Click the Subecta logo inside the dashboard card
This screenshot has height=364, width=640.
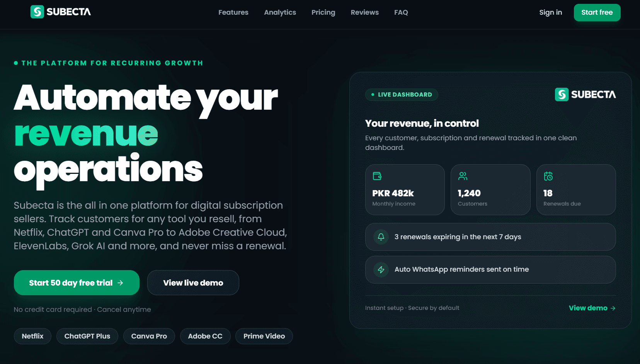click(585, 94)
